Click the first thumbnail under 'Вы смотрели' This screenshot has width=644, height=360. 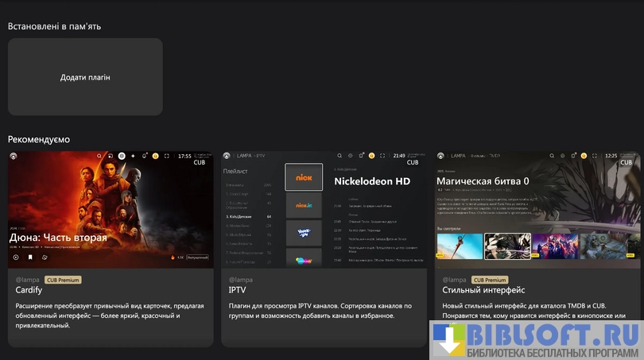pos(460,246)
